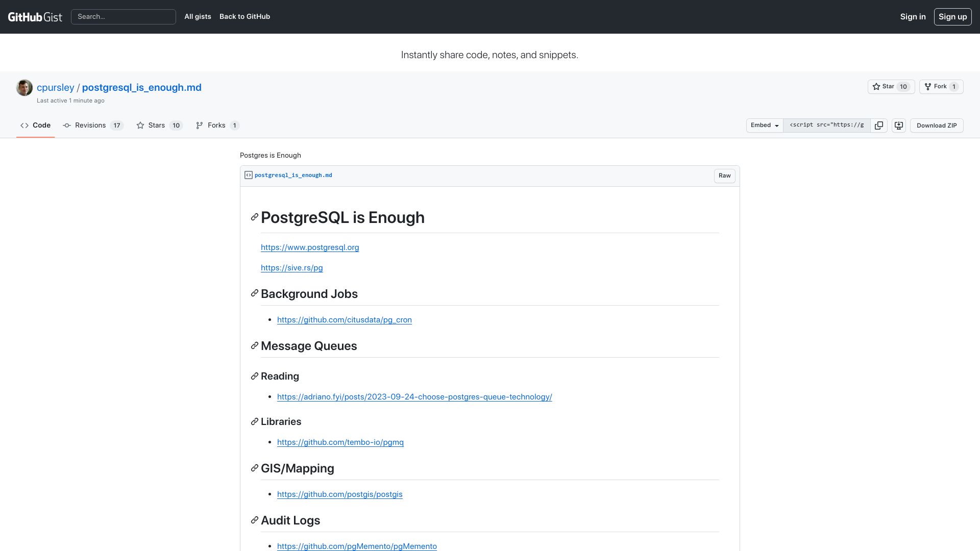The height and width of the screenshot is (551, 980).
Task: Open the tembo-io/pgmq link
Action: pos(340,442)
